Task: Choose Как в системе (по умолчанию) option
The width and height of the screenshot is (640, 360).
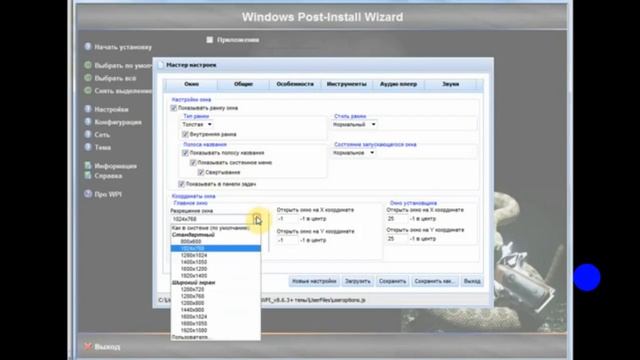Action: pos(216,228)
